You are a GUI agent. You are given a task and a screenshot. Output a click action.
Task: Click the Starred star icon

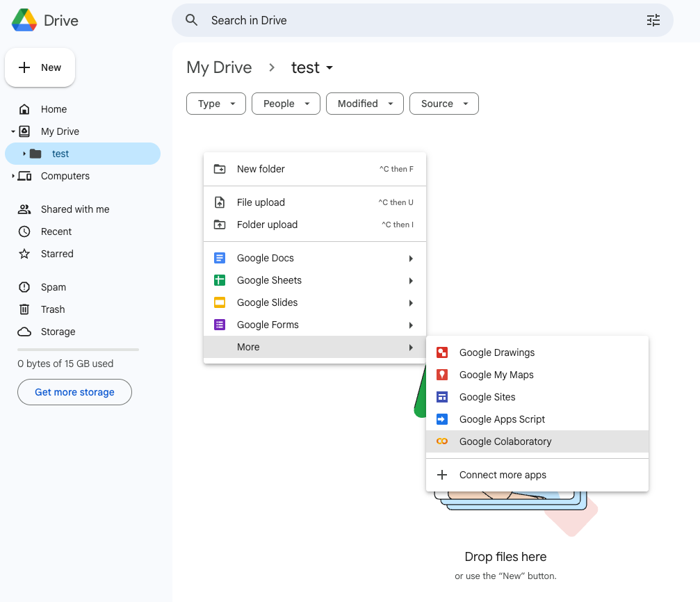pyautogui.click(x=24, y=254)
